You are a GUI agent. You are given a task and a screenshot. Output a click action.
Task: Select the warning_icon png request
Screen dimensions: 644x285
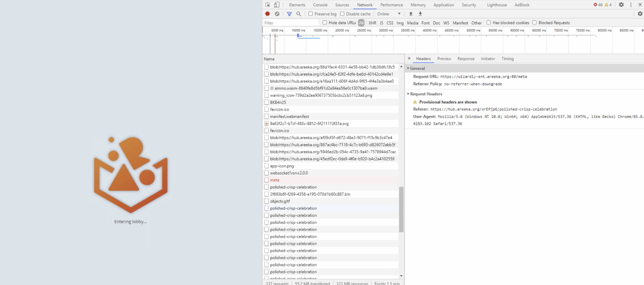point(331,95)
